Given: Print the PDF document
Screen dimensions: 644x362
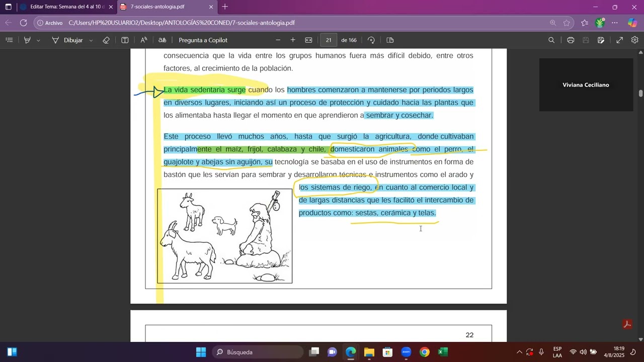Looking at the screenshot, I should (x=571, y=40).
